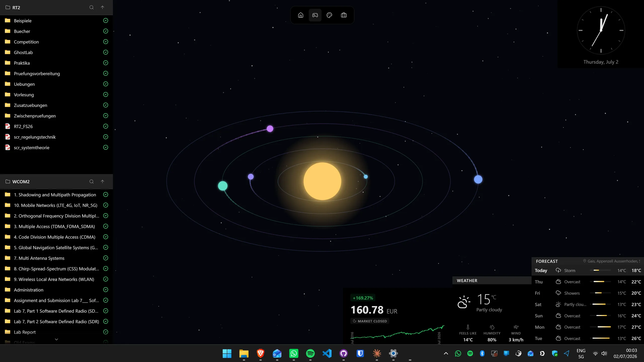Select the Sat Partly cloudy forecast row
This screenshot has width=644, height=362.
pyautogui.click(x=588, y=304)
